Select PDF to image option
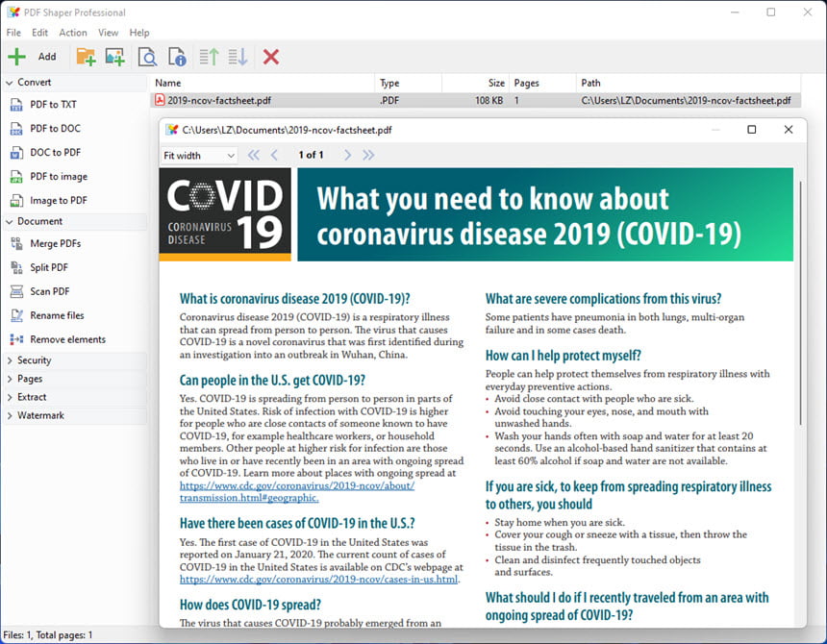Image resolution: width=827 pixels, height=644 pixels. pos(59,177)
